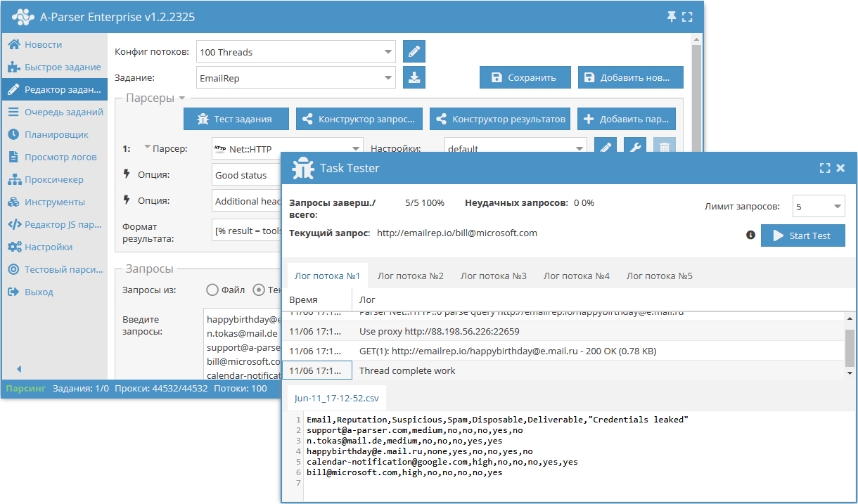Click the Добавить пар... button

pos(627,119)
